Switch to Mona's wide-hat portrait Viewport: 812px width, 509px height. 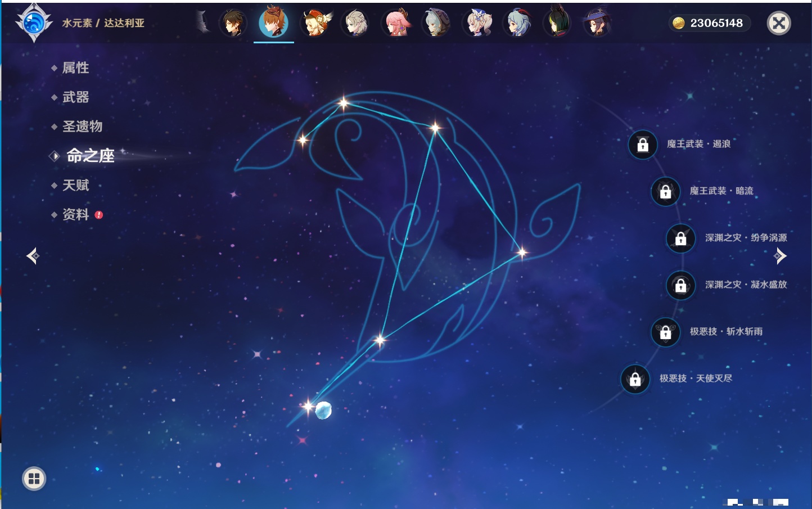[x=597, y=23]
